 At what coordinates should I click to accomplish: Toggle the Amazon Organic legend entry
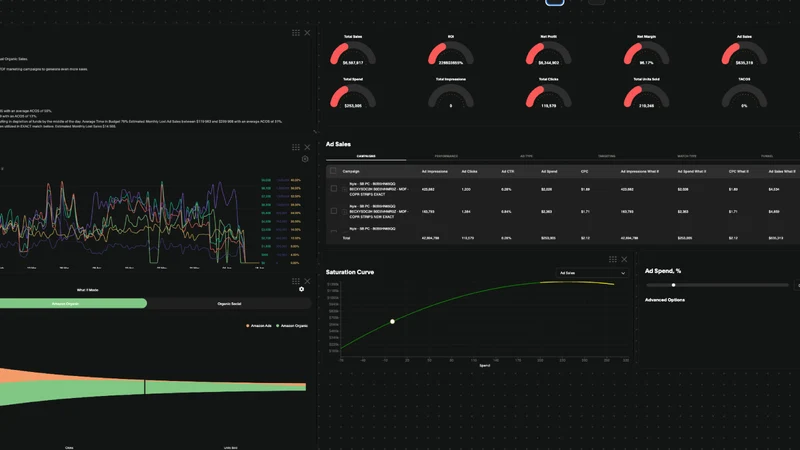(292, 326)
